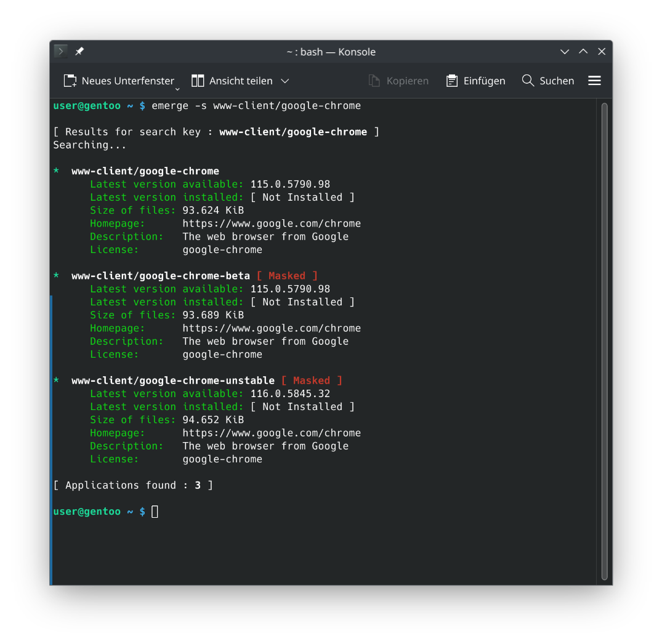Toggle the pin window on all desktops icon
Viewport: 662px width, 644px height.
tap(79, 52)
